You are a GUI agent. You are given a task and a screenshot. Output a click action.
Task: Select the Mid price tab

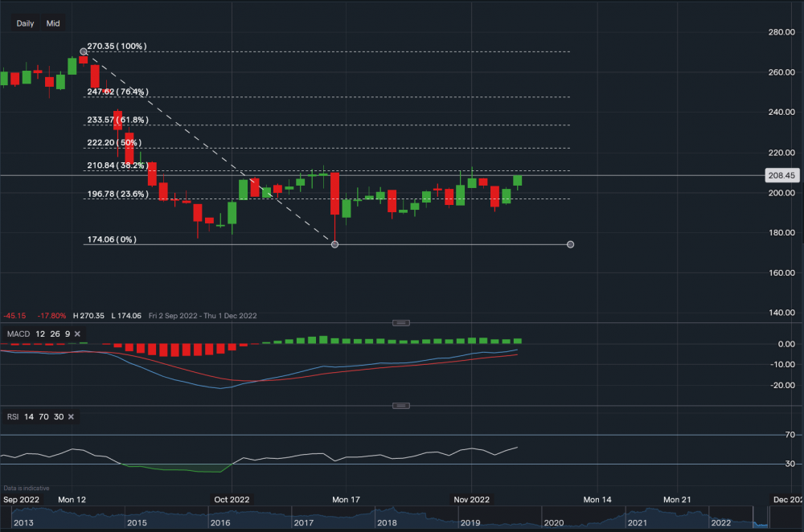[x=52, y=23]
